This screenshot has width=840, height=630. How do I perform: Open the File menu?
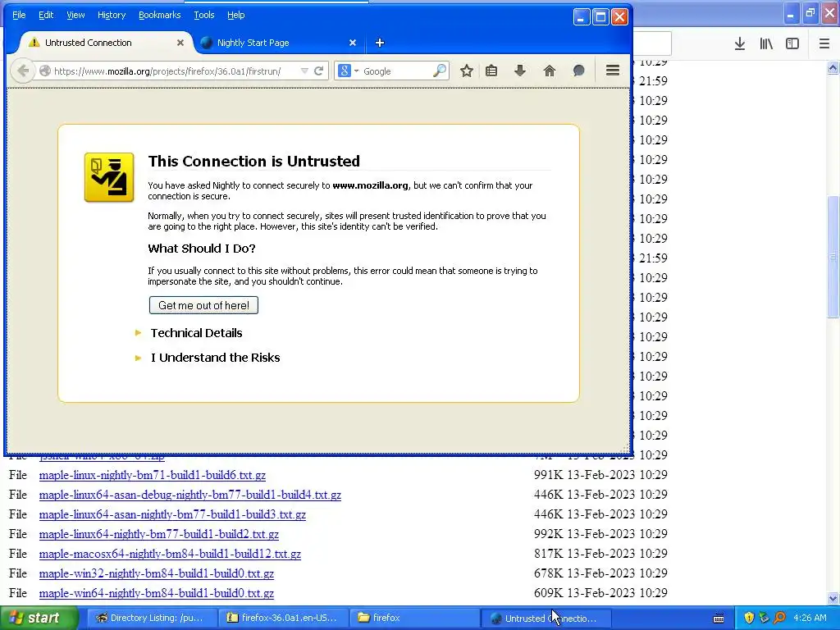click(19, 15)
